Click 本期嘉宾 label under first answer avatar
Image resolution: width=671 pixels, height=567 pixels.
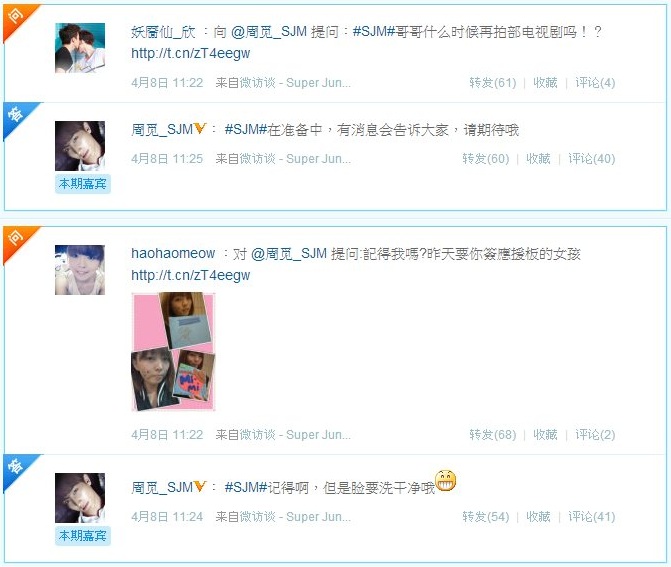tap(83, 184)
